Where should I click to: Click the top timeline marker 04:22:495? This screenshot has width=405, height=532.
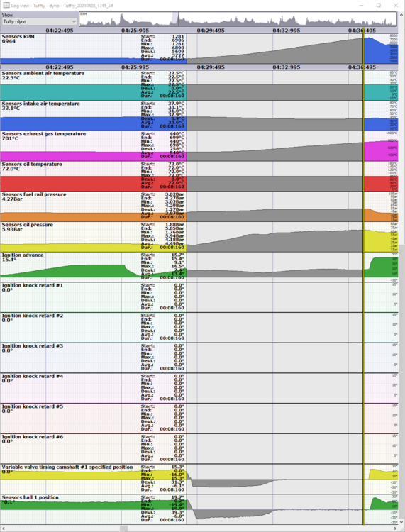60,31
